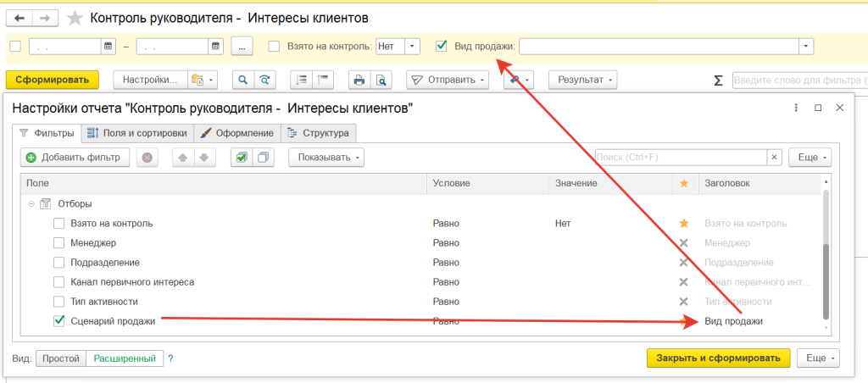The height and width of the screenshot is (383, 868).
Task: Click the check all filters icon
Action: [242, 158]
